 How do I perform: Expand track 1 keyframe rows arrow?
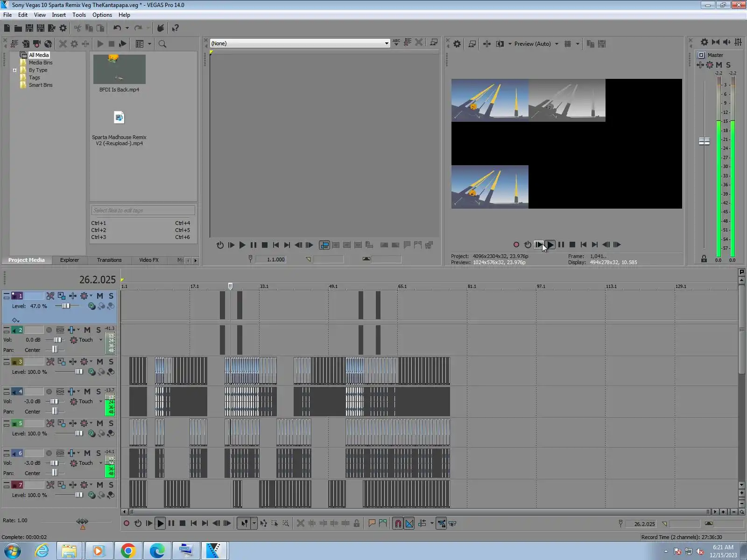15,320
